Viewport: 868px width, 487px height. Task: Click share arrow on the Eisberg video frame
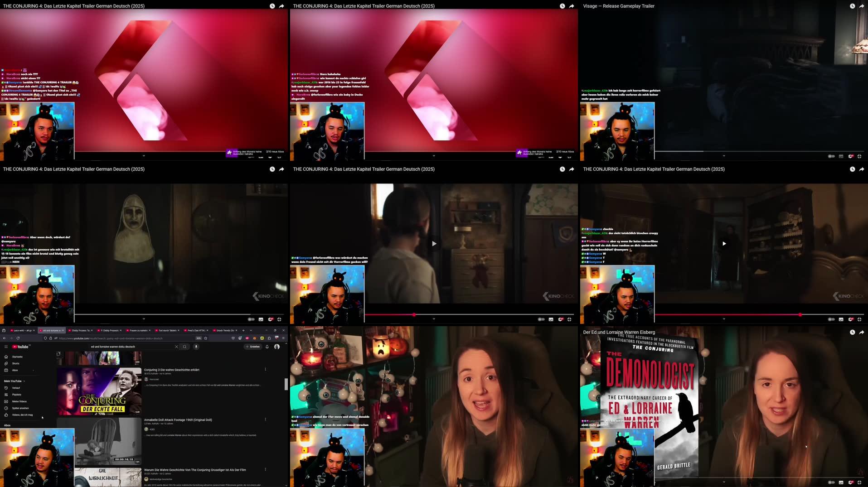pos(862,332)
